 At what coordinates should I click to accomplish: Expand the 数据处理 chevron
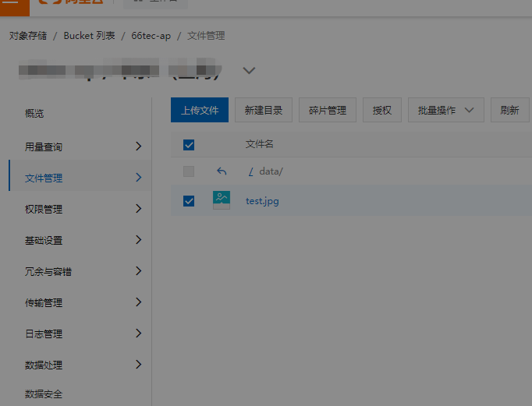point(138,365)
